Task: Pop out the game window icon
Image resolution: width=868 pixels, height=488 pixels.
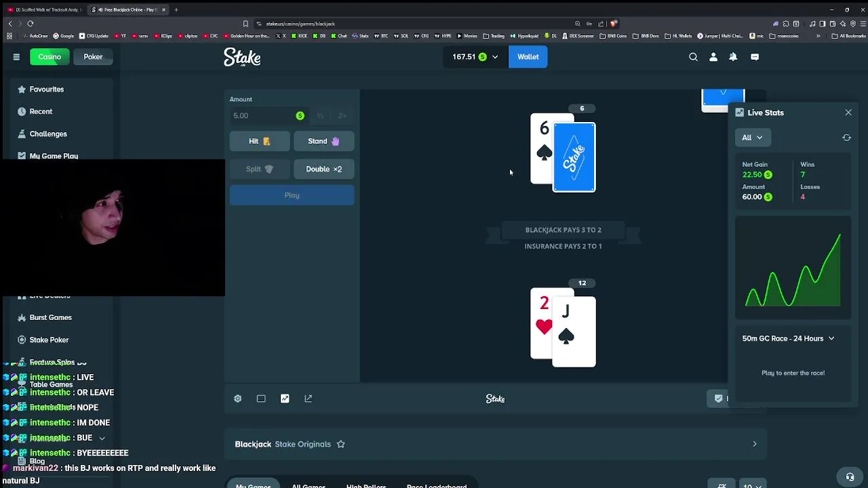Action: tap(309, 399)
